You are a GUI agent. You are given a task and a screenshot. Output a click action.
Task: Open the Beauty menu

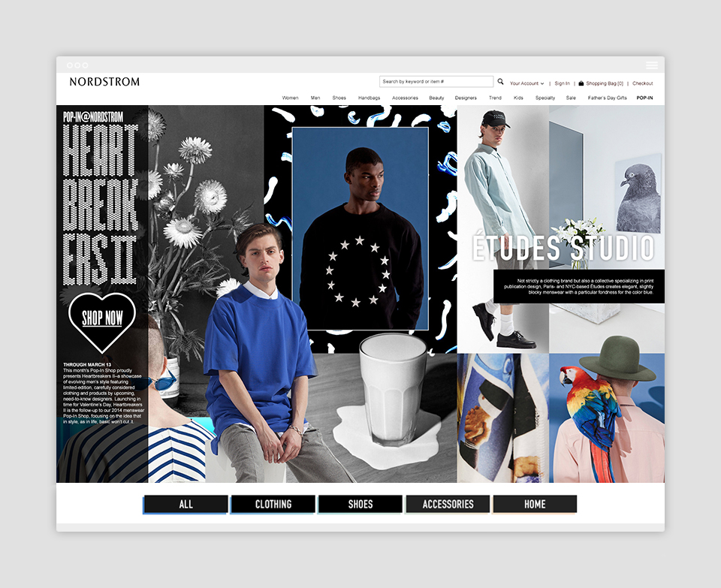(436, 98)
